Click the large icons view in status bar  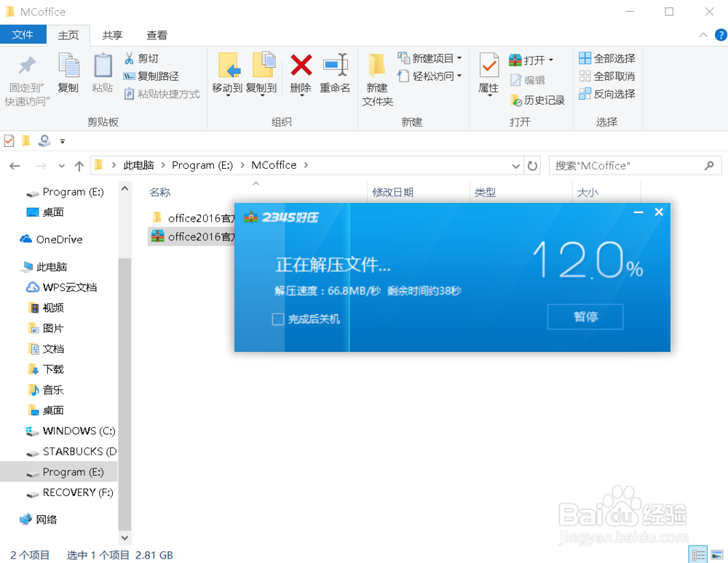click(x=717, y=555)
